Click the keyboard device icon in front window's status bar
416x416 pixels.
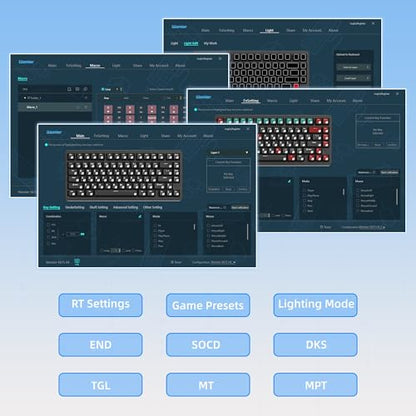pos(77,261)
